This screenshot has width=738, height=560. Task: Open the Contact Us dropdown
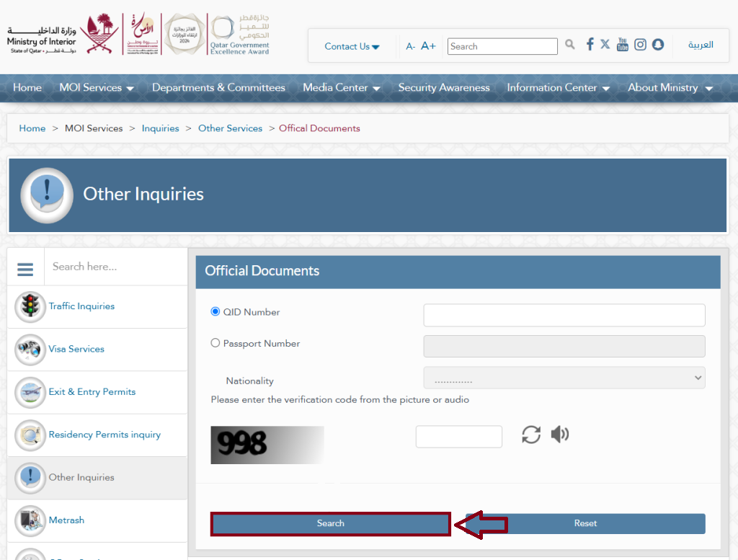[352, 46]
